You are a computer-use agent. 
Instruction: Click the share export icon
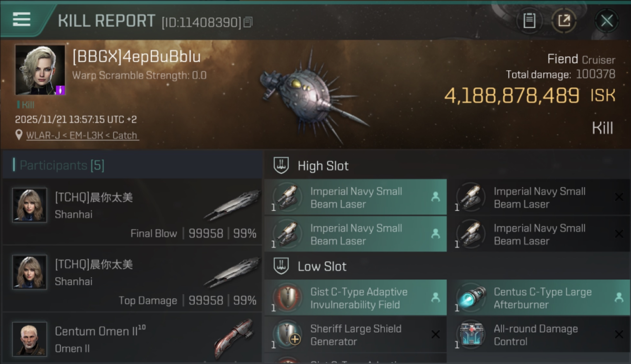[x=564, y=21]
